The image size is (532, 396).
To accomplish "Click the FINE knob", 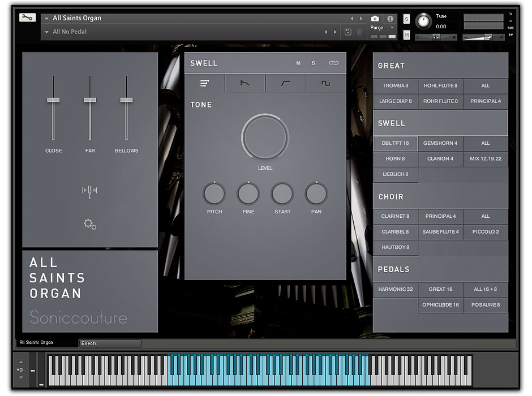I will tap(248, 193).
